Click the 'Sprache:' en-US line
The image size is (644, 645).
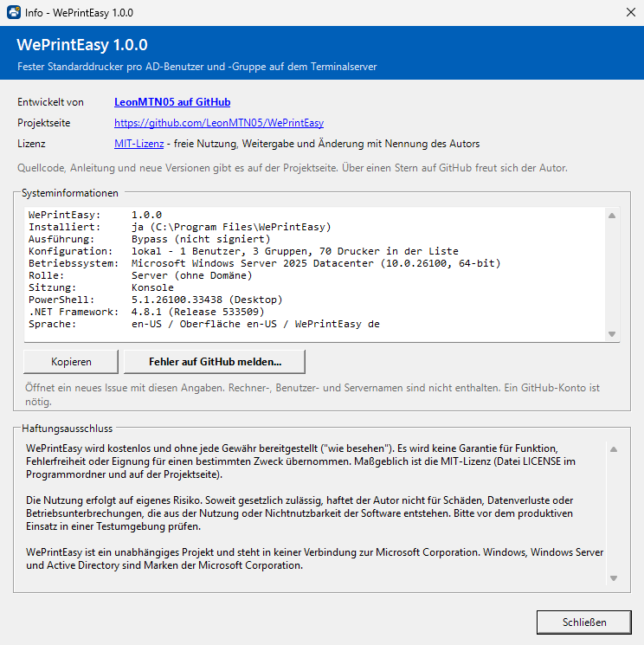[x=204, y=324]
